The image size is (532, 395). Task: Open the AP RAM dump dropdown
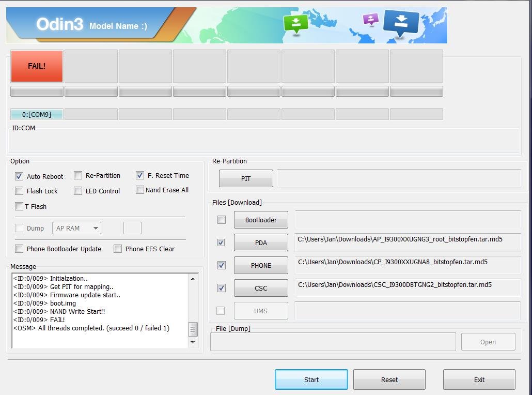coord(76,228)
